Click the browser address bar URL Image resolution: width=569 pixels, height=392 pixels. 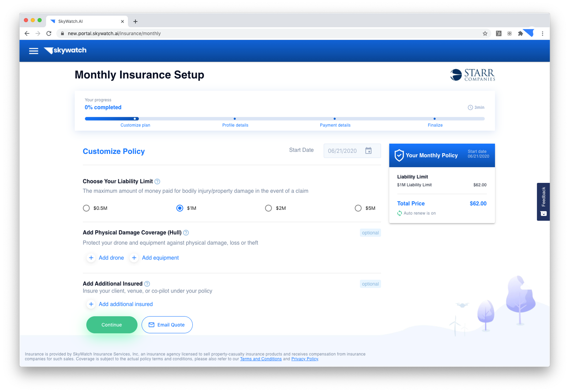tap(114, 33)
